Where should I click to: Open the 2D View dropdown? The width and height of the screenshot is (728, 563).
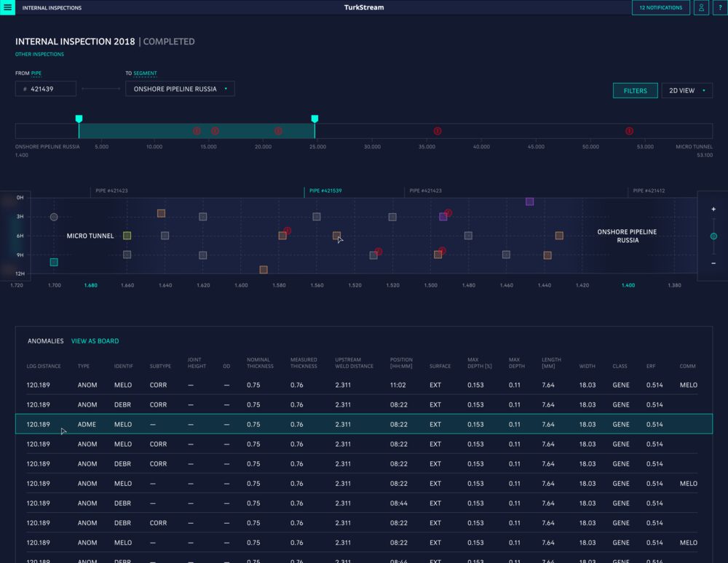(x=687, y=91)
